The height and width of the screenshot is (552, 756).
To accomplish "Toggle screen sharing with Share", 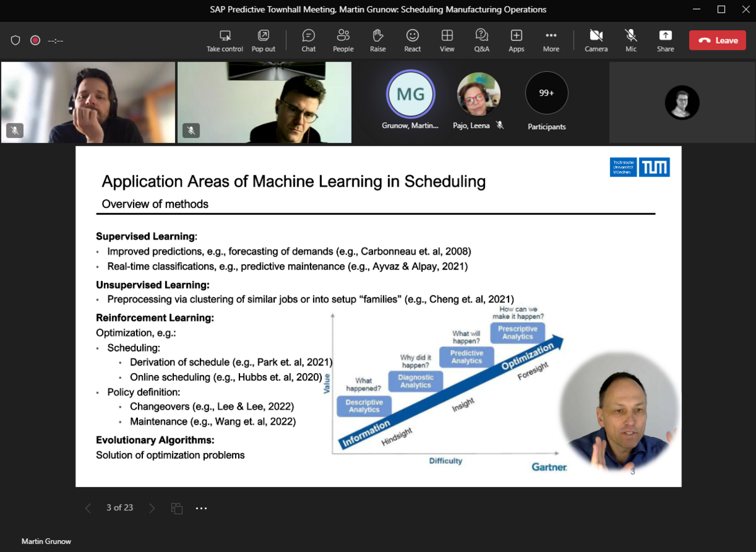I will pyautogui.click(x=665, y=40).
